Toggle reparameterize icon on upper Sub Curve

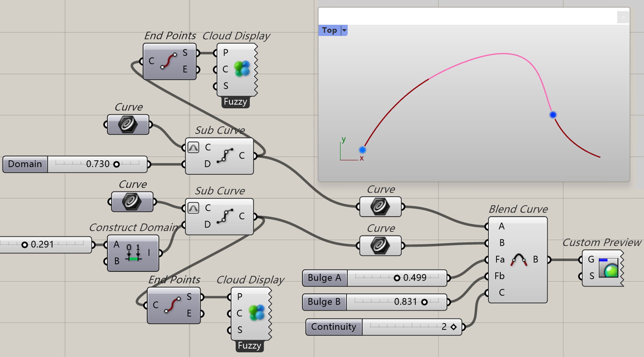pyautogui.click(x=193, y=147)
